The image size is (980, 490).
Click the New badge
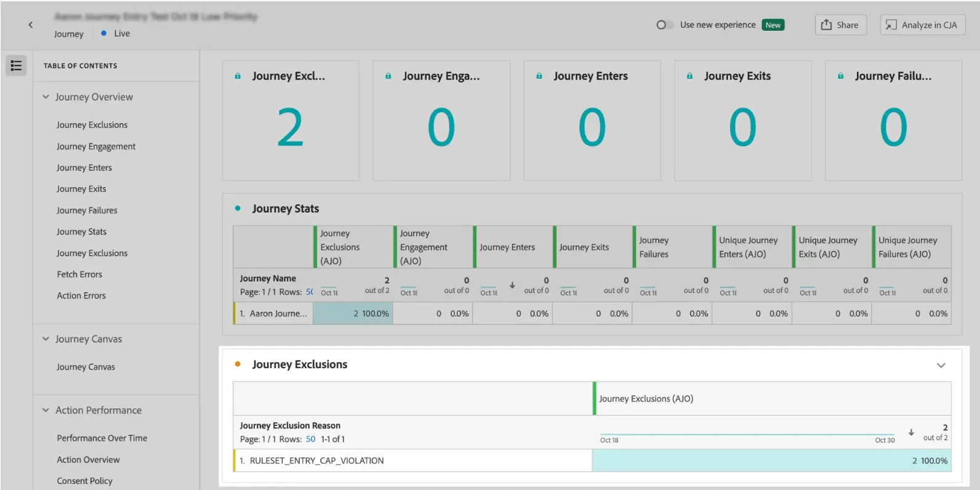(773, 25)
